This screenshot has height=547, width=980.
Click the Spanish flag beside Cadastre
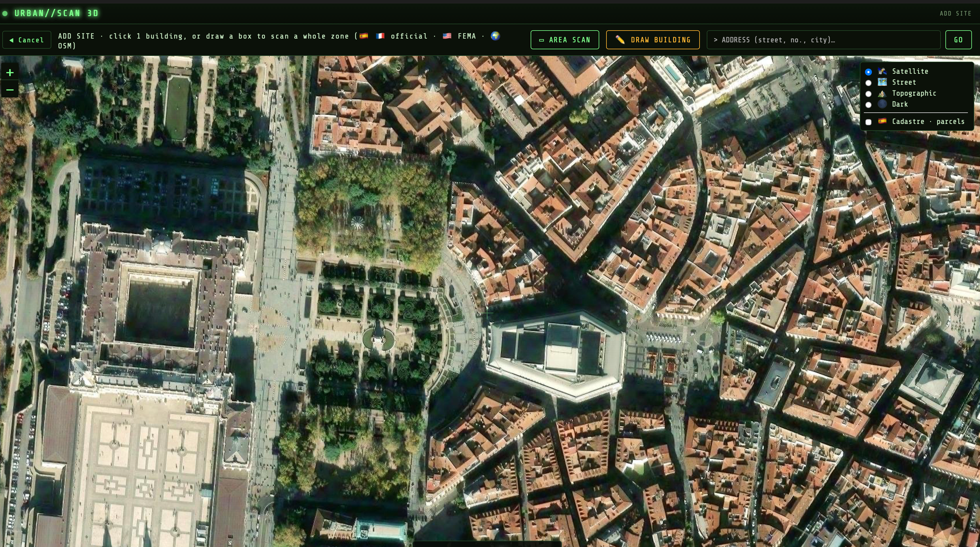click(882, 121)
